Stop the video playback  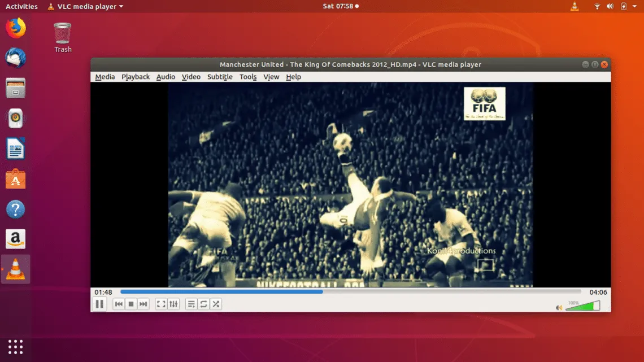pyautogui.click(x=131, y=304)
